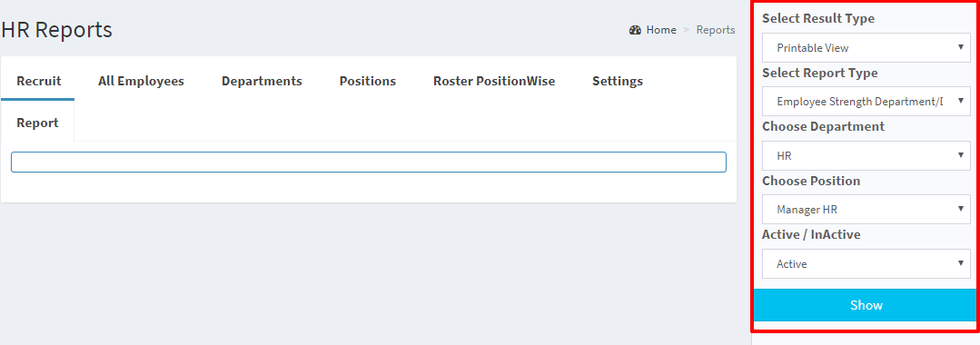Click the Reports breadcrumb text
The width and height of the screenshot is (980, 345).
click(x=716, y=30)
